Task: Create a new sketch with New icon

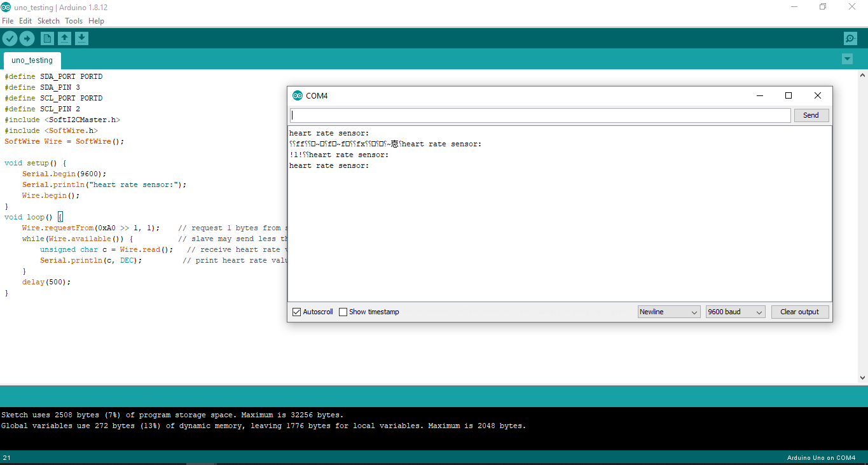Action: point(47,39)
